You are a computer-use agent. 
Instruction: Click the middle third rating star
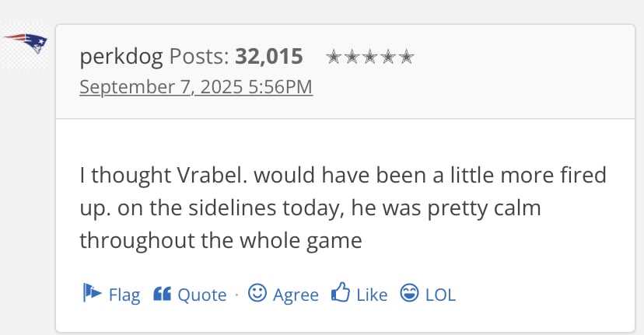[x=370, y=57]
